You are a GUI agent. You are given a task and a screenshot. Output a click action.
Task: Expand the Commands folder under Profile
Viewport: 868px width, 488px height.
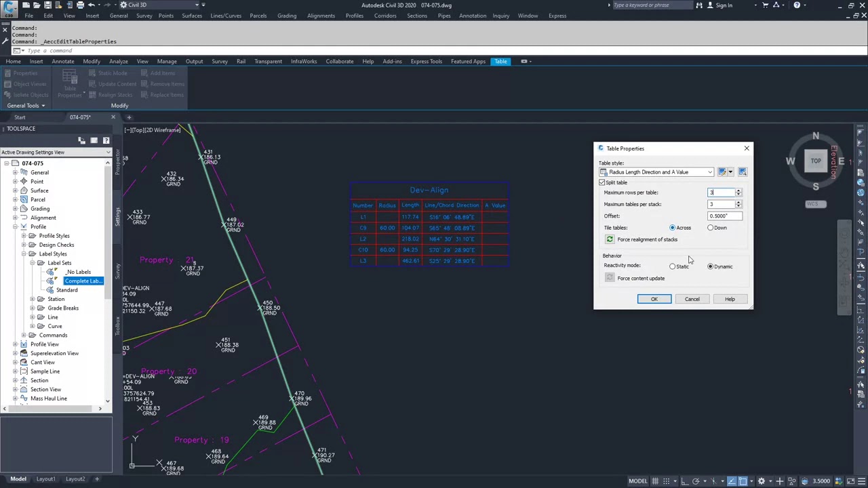pos(24,335)
